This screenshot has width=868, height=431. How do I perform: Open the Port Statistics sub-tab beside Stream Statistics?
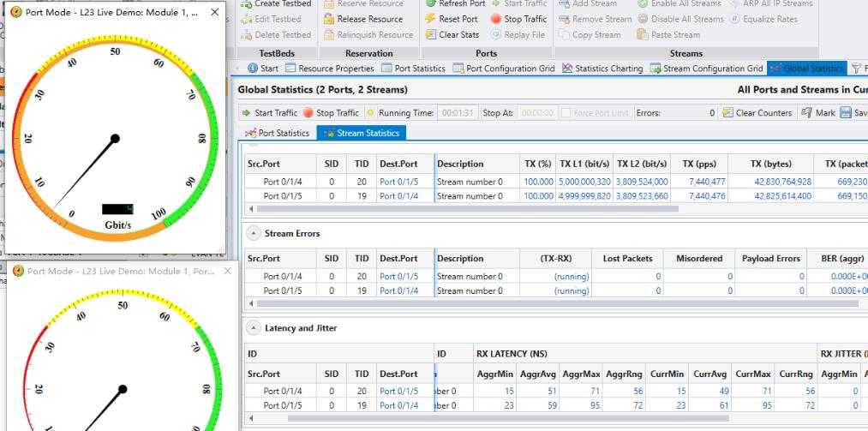(x=277, y=134)
